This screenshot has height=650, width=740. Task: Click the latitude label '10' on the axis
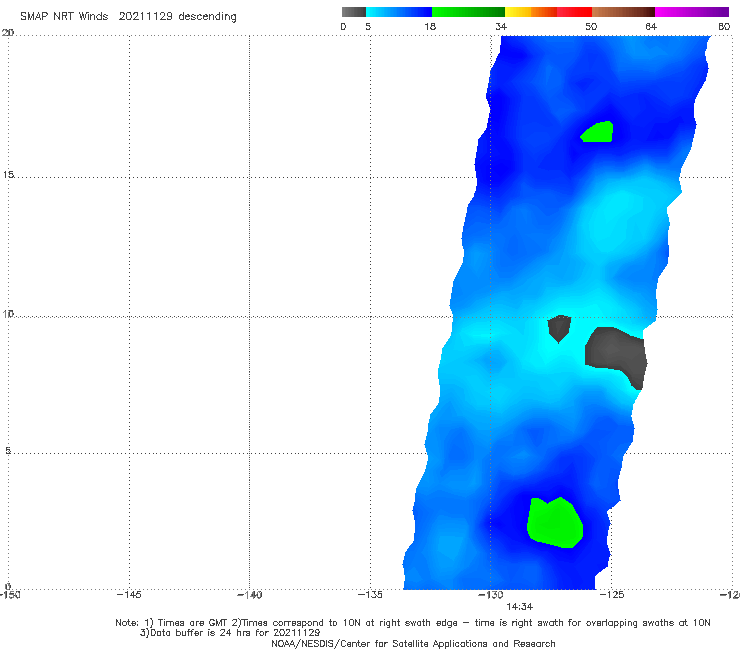(x=8, y=314)
